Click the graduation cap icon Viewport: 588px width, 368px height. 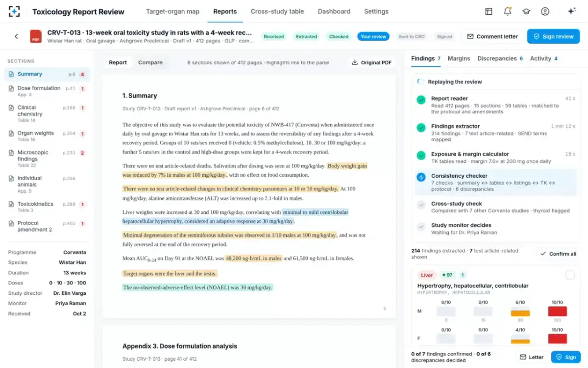point(526,11)
